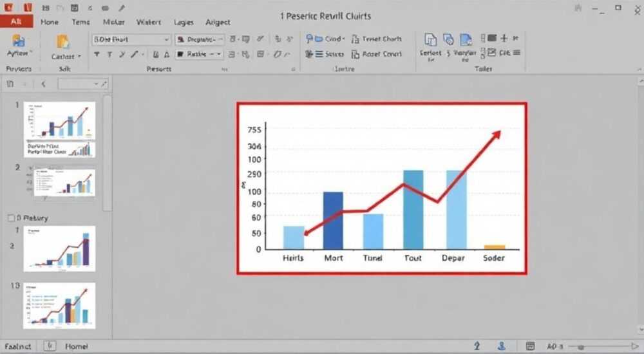The width and height of the screenshot is (644, 354).
Task: Click the Tesset Charts button
Action: (x=377, y=39)
